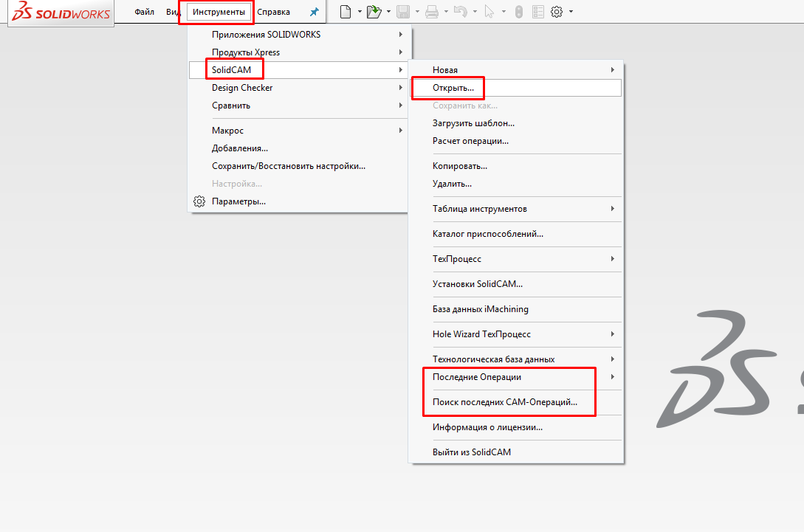Image resolution: width=804 pixels, height=532 pixels.
Task: Expand the Новая submenu in SolidCAM
Action: pyautogui.click(x=516, y=69)
